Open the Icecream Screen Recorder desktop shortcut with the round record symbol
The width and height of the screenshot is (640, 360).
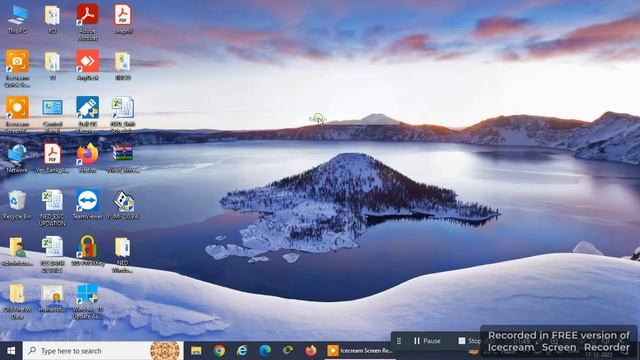click(17, 114)
